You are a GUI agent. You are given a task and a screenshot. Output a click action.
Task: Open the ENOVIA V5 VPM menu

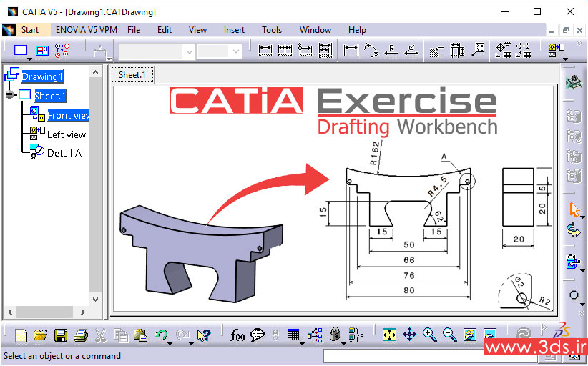pyautogui.click(x=87, y=30)
